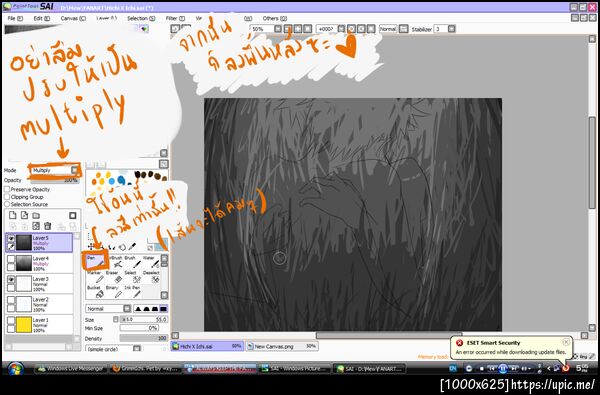Pick the move layer tool
Image resolution: width=600 pixels, height=395 pixels.
91,246
